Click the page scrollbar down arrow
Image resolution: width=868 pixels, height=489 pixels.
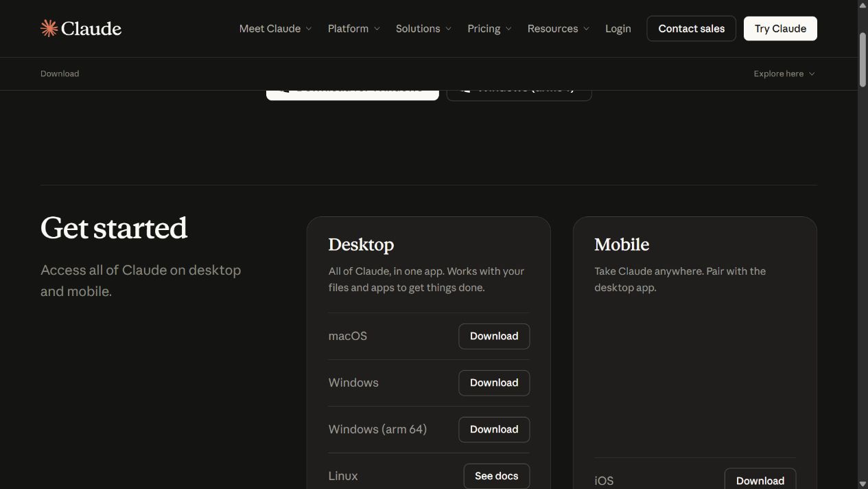coord(863,484)
